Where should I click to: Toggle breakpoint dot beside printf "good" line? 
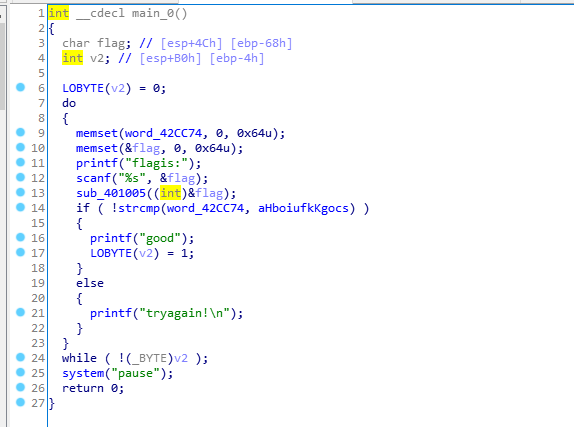[20, 237]
